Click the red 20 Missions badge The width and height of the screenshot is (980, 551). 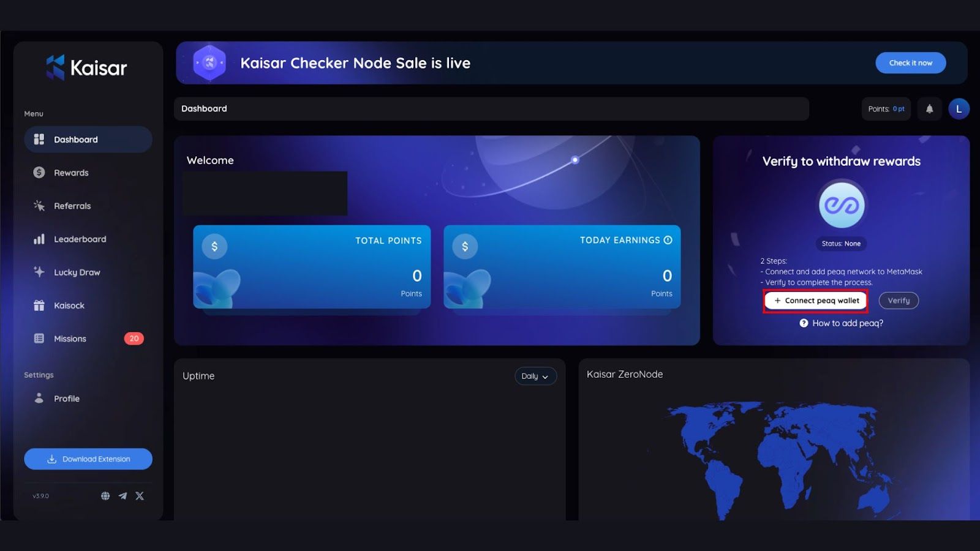click(134, 339)
